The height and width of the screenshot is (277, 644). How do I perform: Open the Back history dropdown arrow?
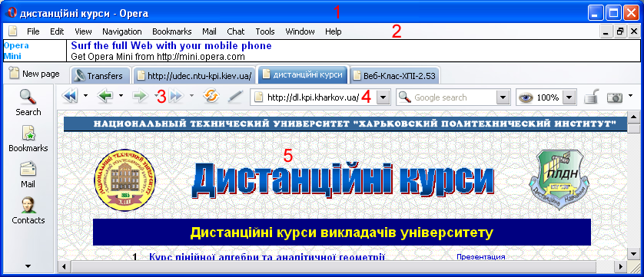point(121,96)
